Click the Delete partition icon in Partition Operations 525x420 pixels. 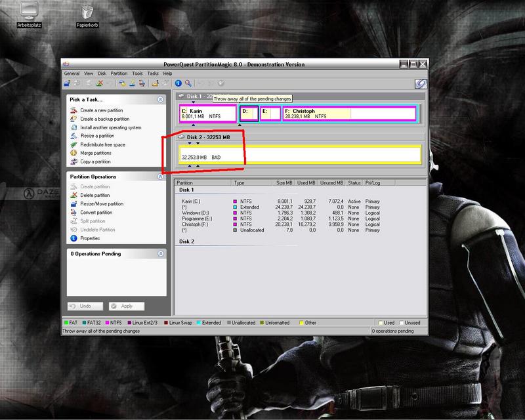[73, 196]
